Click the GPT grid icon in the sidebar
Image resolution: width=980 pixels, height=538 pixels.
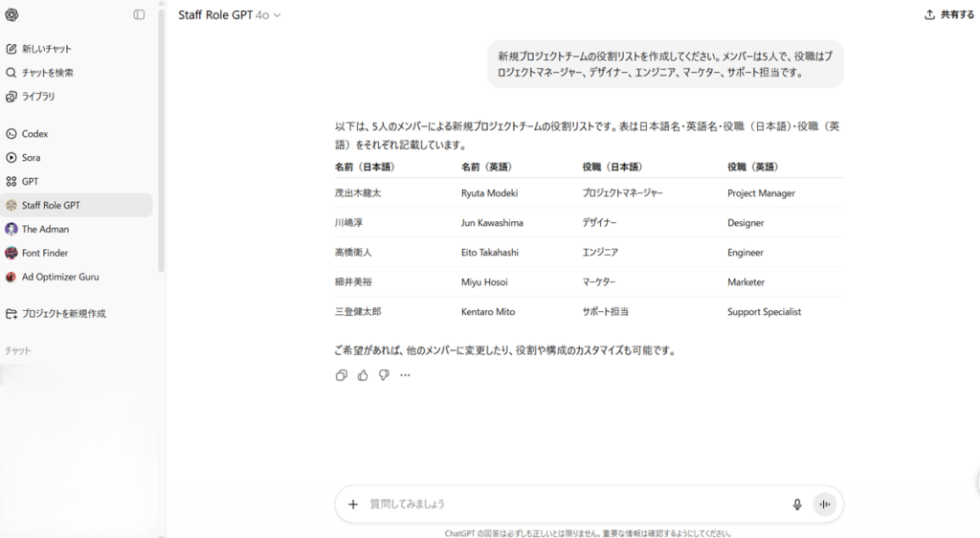click(11, 181)
